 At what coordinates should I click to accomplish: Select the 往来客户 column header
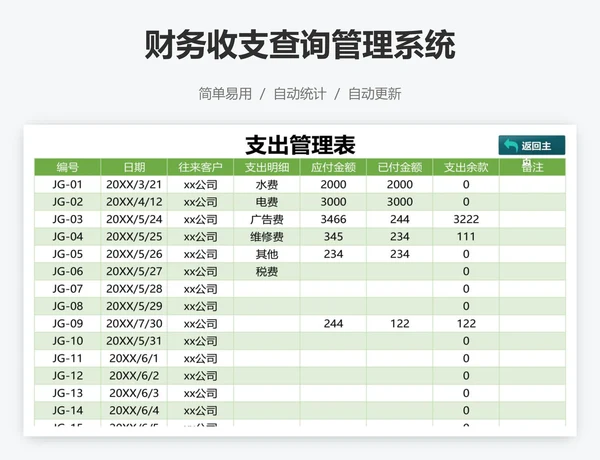200,167
